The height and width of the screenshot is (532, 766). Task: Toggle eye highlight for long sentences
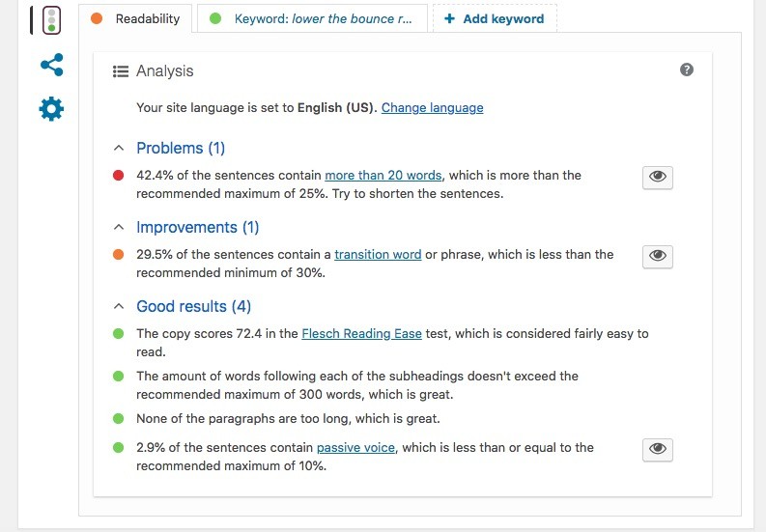coord(658,177)
